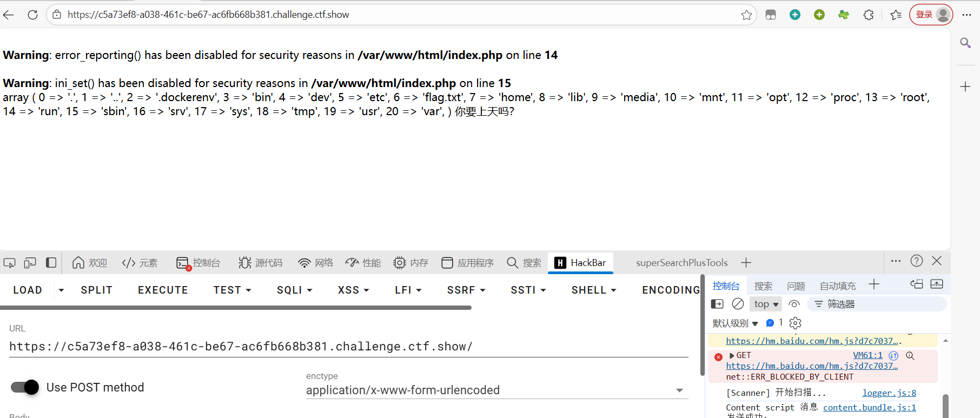This screenshot has width=980, height=418.
Task: Enable the Use POST method switch
Action: pos(24,387)
